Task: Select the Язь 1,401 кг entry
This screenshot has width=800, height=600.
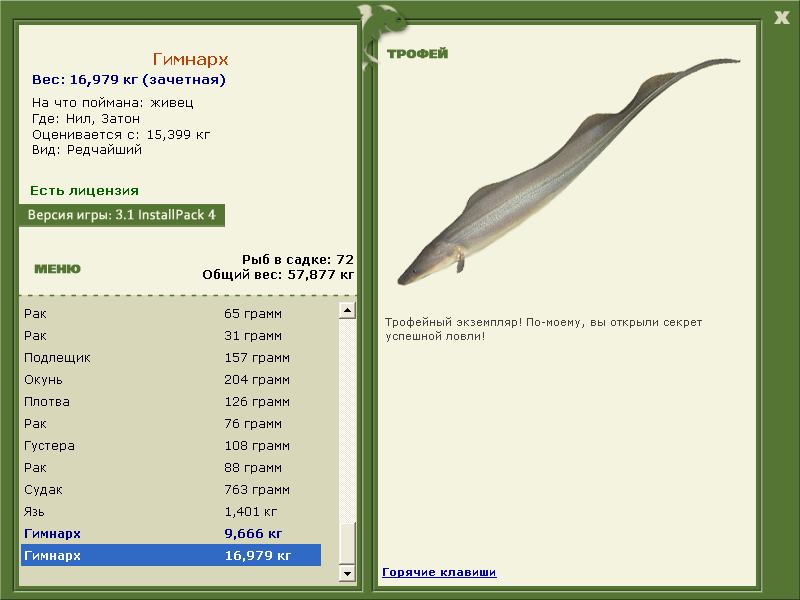Action: click(170, 512)
